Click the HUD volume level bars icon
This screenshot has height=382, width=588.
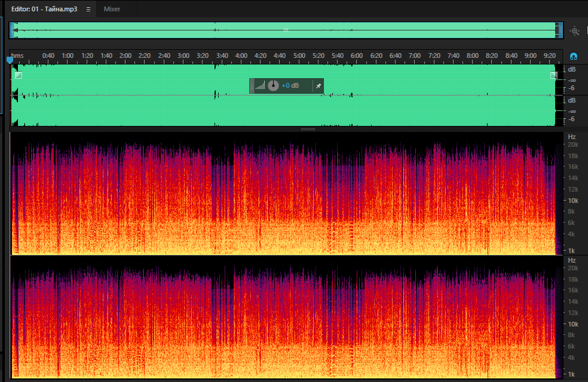[261, 86]
